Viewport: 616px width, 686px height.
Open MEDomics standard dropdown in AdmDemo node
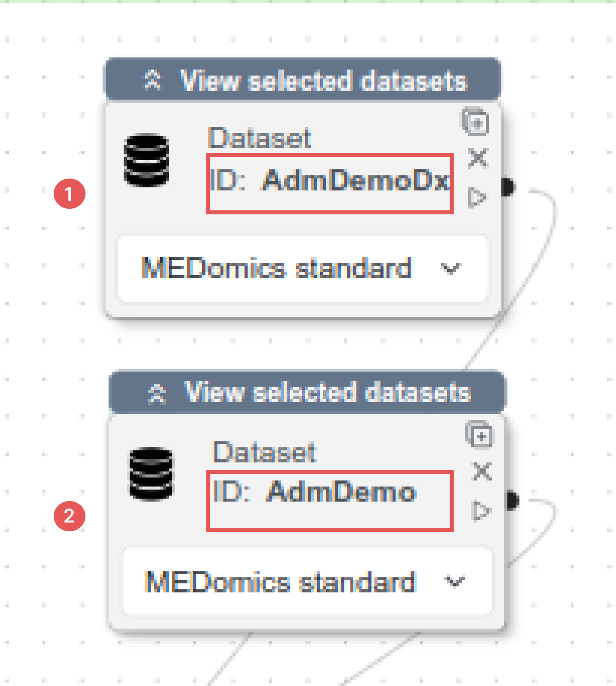pos(280,582)
